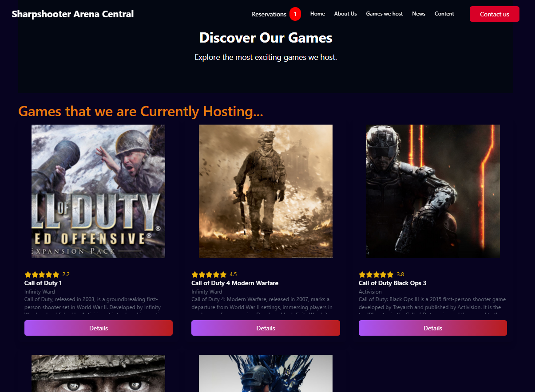Open Details for Call of Duty 1
The image size is (535, 392).
tap(98, 328)
